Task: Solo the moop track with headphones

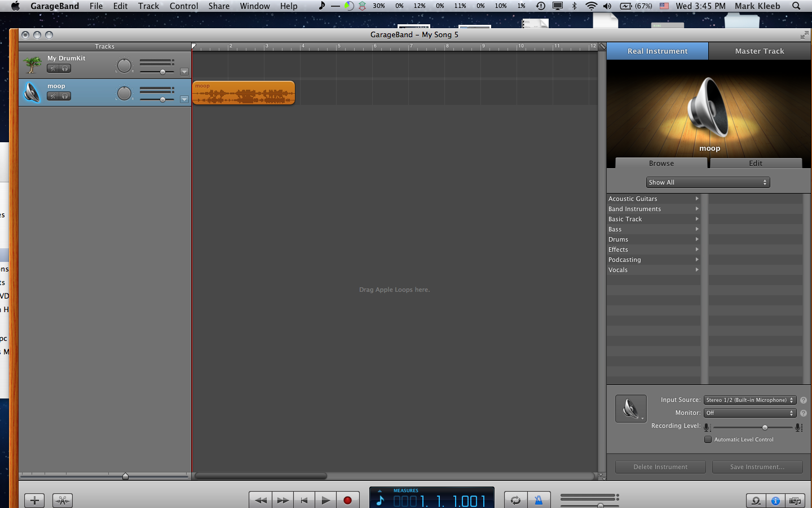Action: (65, 96)
